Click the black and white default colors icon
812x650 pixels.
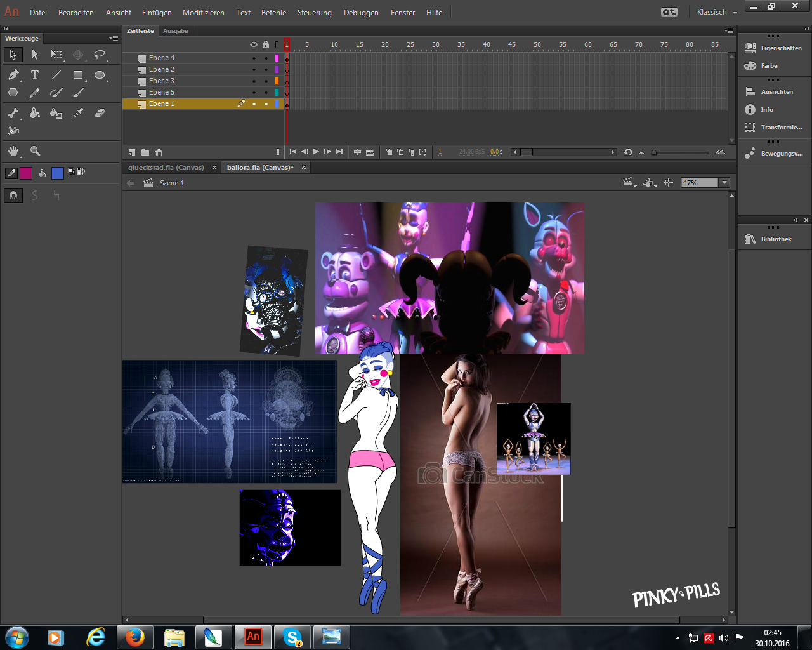pos(72,171)
